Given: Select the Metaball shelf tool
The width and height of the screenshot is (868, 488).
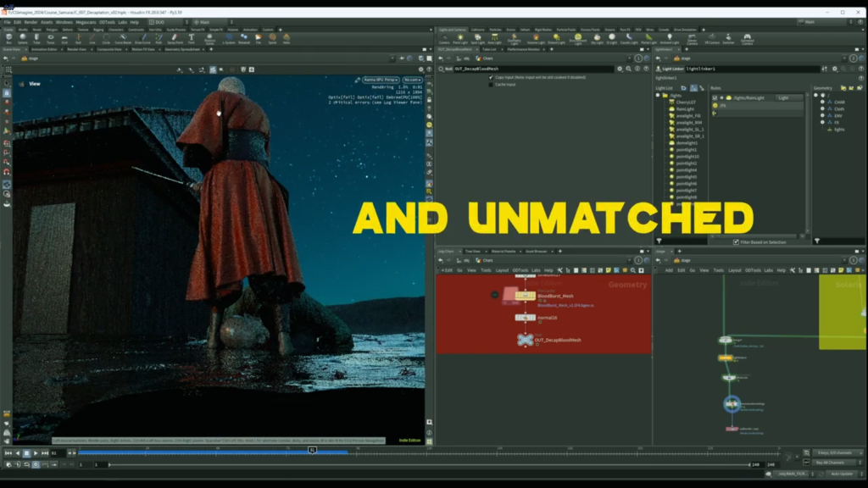Looking at the screenshot, I should 243,38.
